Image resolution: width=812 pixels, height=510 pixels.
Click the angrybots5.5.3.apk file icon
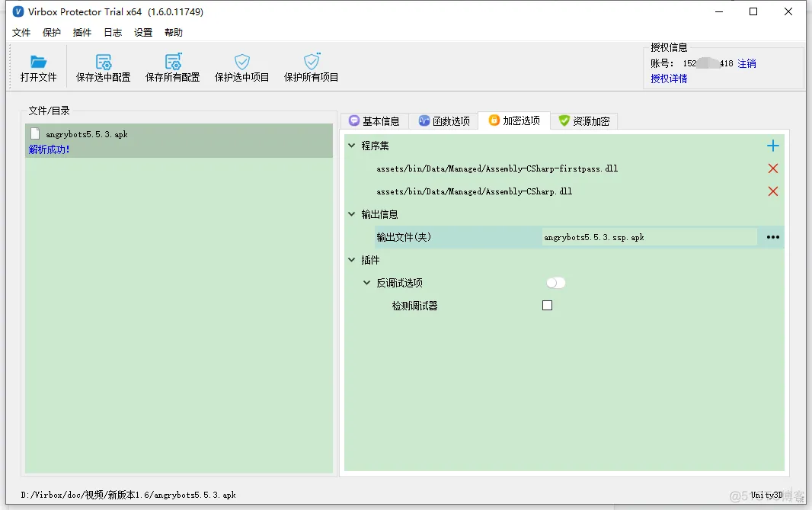click(35, 133)
